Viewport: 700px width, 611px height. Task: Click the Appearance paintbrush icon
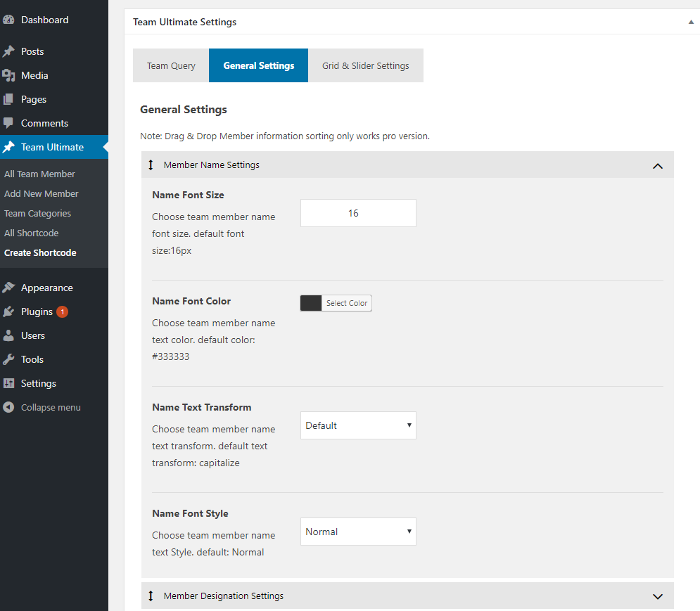[8, 288]
